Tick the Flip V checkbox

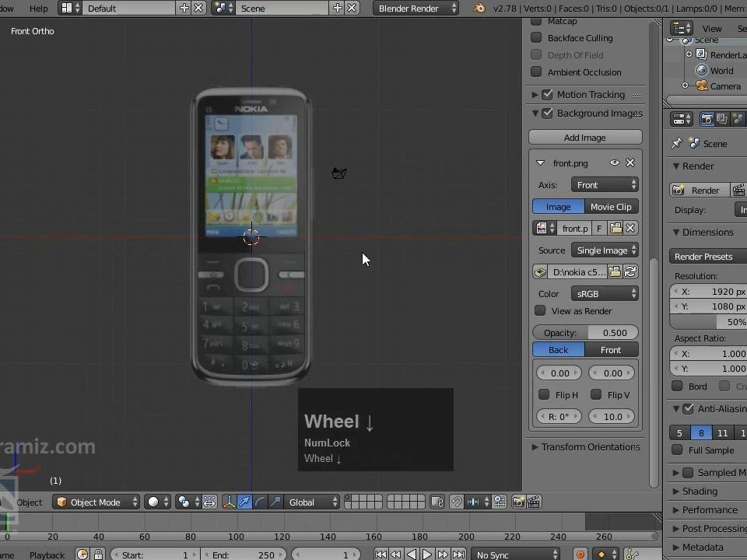pyautogui.click(x=596, y=395)
